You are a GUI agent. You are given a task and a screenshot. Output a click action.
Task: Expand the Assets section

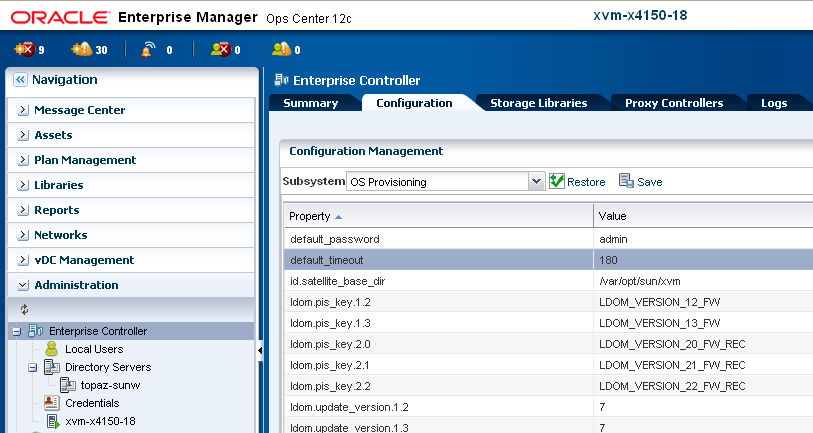23,135
